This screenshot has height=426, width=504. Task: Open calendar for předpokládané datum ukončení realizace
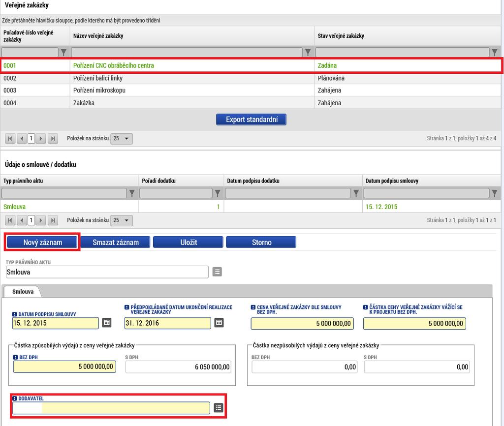coord(219,323)
